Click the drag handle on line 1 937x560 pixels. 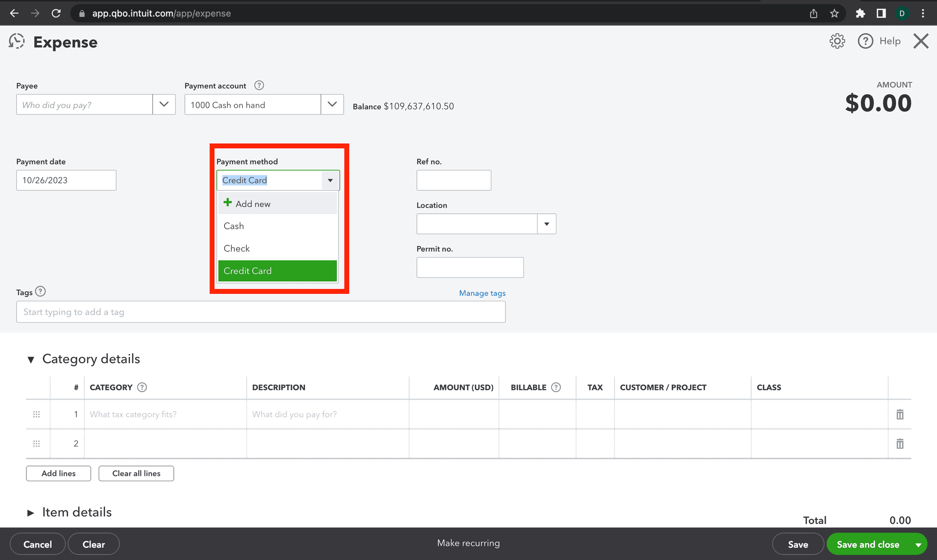[36, 414]
